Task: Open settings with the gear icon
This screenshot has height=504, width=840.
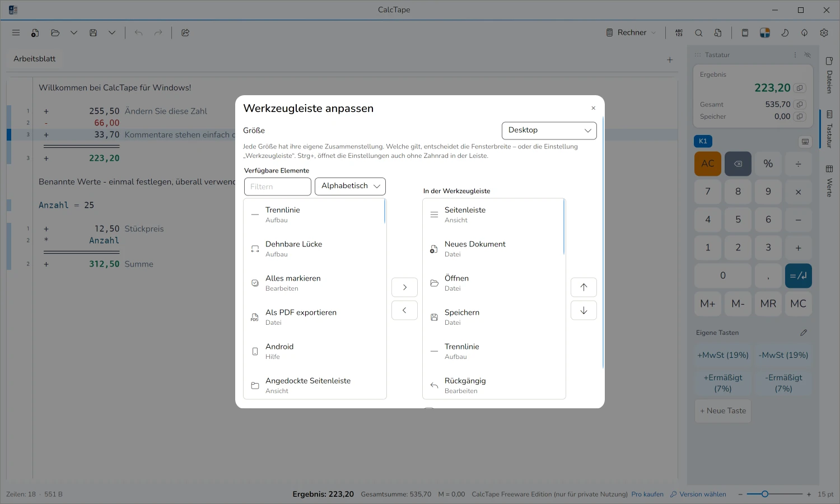Action: pos(824,32)
